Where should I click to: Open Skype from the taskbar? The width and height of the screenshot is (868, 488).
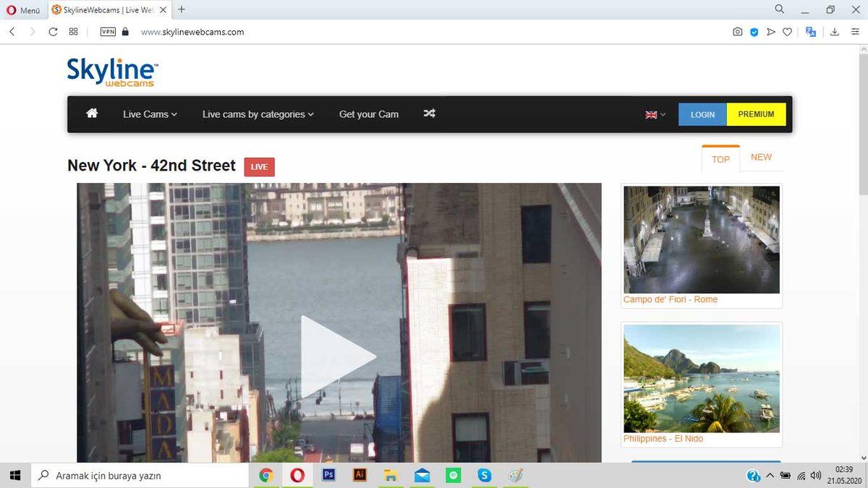click(484, 475)
